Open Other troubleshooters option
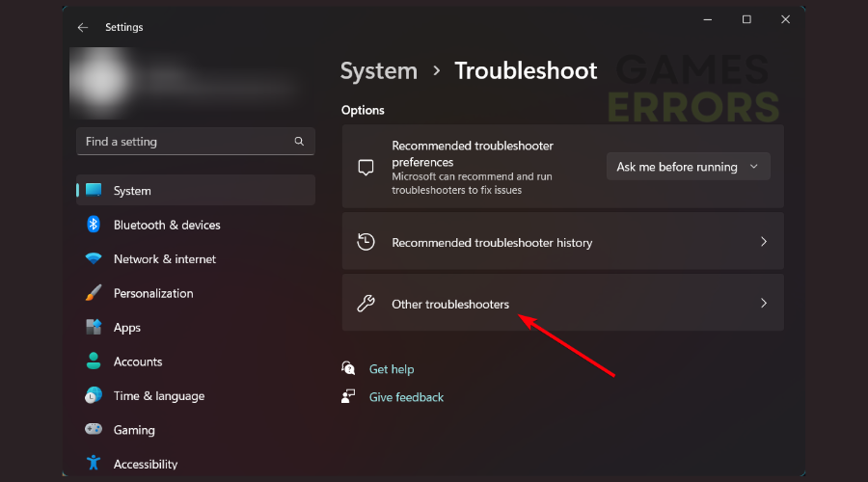The height and width of the screenshot is (482, 868). click(450, 304)
